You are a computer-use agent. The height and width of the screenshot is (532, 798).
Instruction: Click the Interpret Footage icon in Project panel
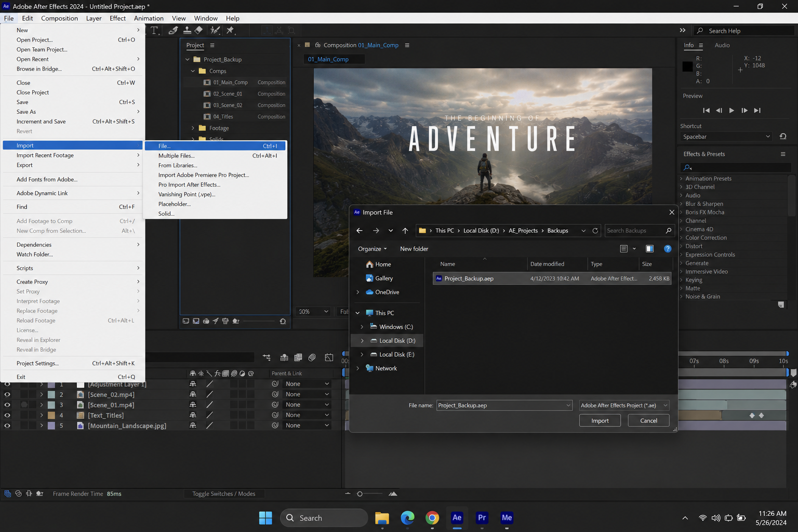pos(186,321)
